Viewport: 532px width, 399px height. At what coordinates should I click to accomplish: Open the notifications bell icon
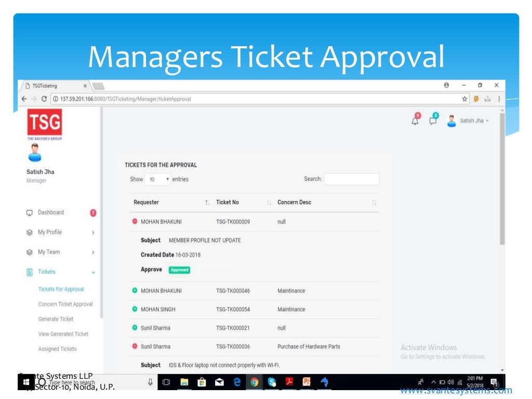tap(415, 121)
